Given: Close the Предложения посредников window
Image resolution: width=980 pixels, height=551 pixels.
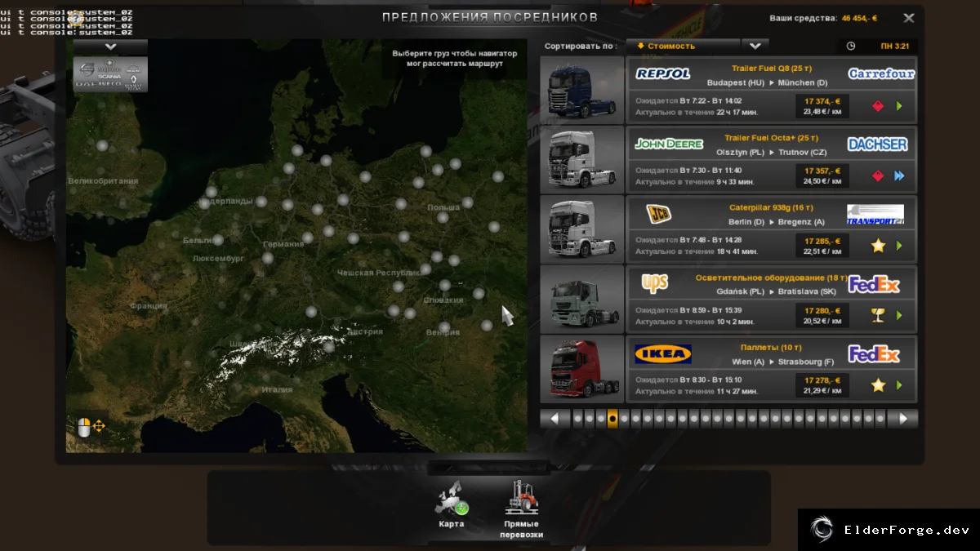Looking at the screenshot, I should [909, 17].
